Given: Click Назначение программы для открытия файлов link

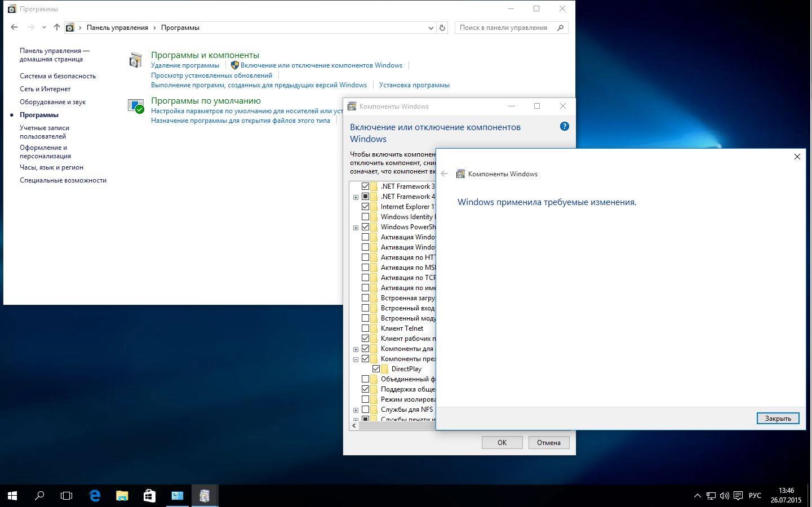Looking at the screenshot, I should [x=241, y=121].
